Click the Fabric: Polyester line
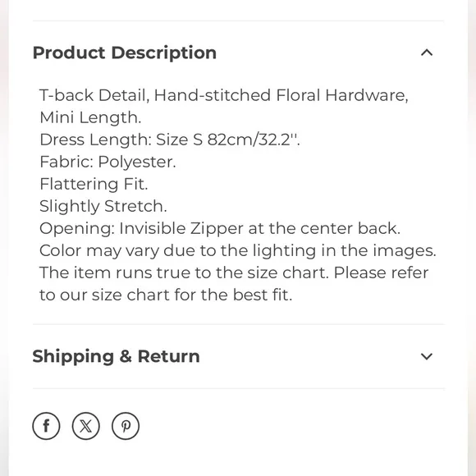 coord(108,162)
